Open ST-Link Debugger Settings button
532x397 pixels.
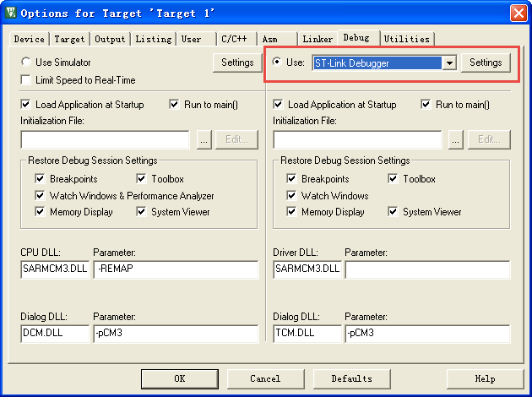pyautogui.click(x=486, y=63)
